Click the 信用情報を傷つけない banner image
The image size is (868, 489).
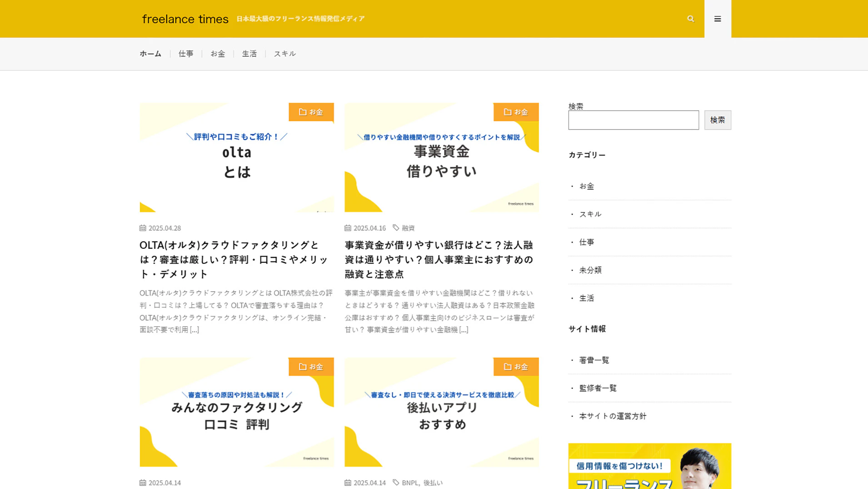tap(650, 466)
